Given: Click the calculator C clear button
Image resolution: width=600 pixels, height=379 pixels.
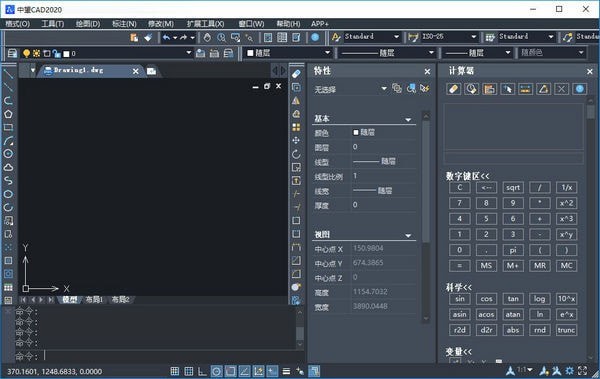Looking at the screenshot, I should coord(460,188).
